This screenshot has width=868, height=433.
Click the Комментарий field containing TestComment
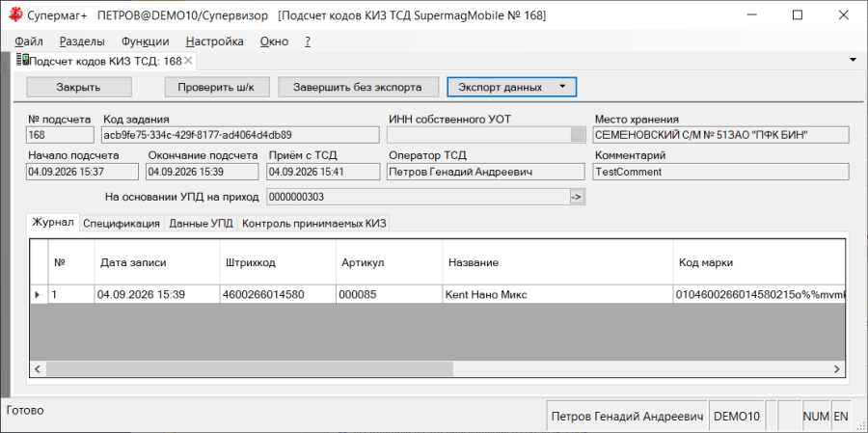[x=720, y=172]
